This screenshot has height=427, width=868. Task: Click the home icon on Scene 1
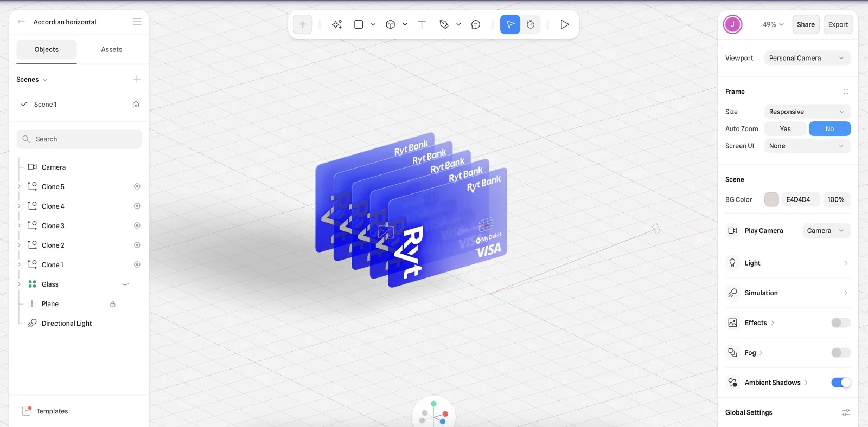point(136,104)
